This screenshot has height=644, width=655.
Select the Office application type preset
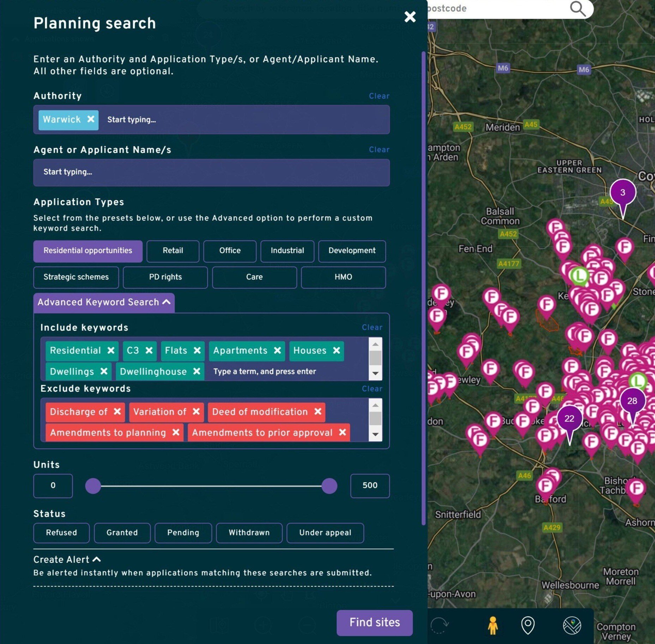[x=230, y=251]
